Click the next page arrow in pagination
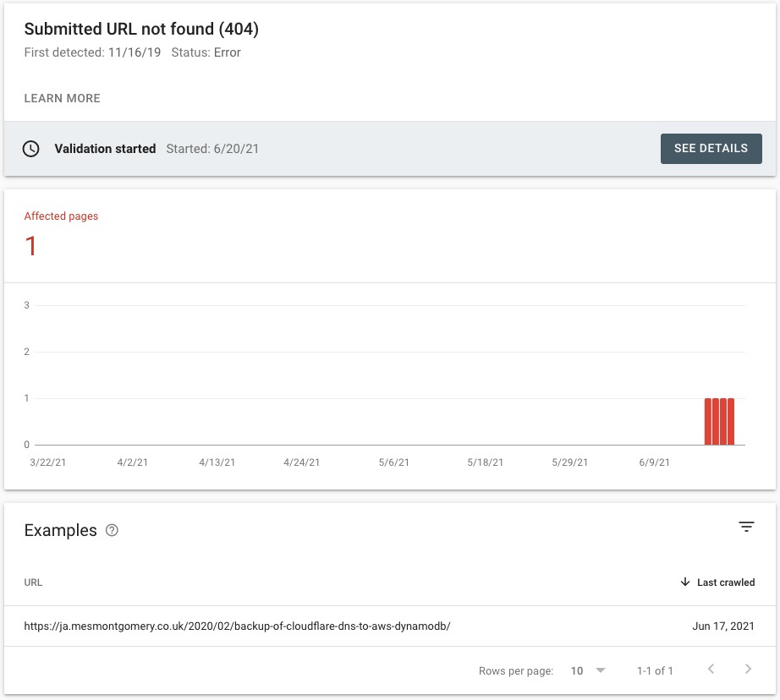780x700 pixels. click(746, 669)
